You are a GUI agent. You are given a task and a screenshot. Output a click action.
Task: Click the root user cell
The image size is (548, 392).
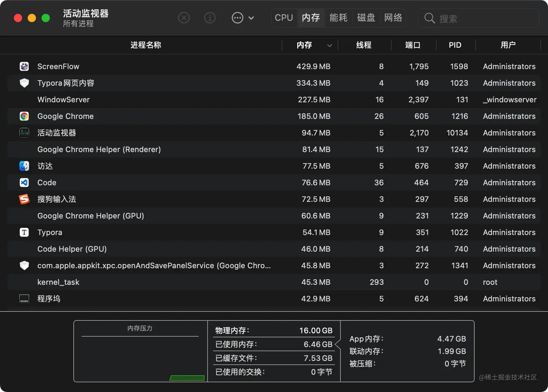[x=490, y=282]
